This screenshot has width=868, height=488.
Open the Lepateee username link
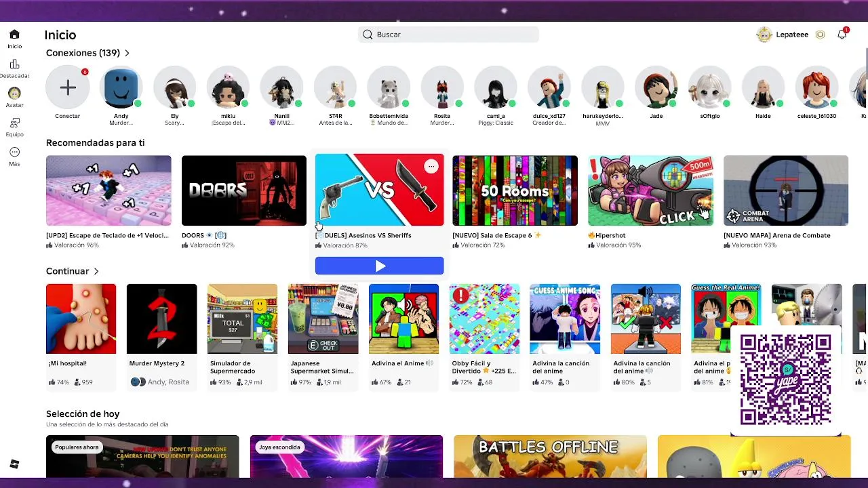pyautogui.click(x=792, y=35)
